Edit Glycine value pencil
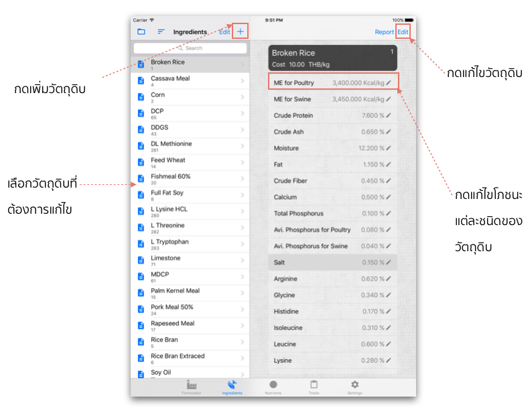 [x=389, y=295]
